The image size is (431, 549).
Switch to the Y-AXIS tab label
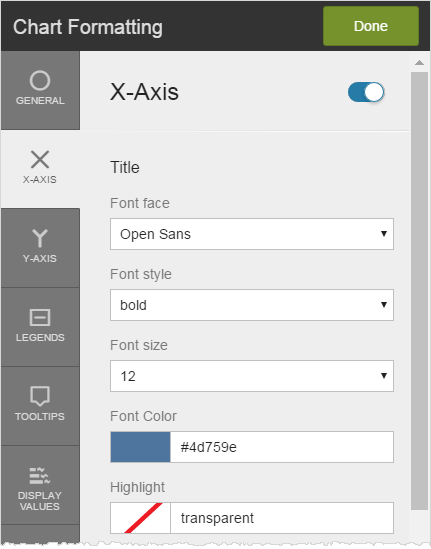[40, 258]
